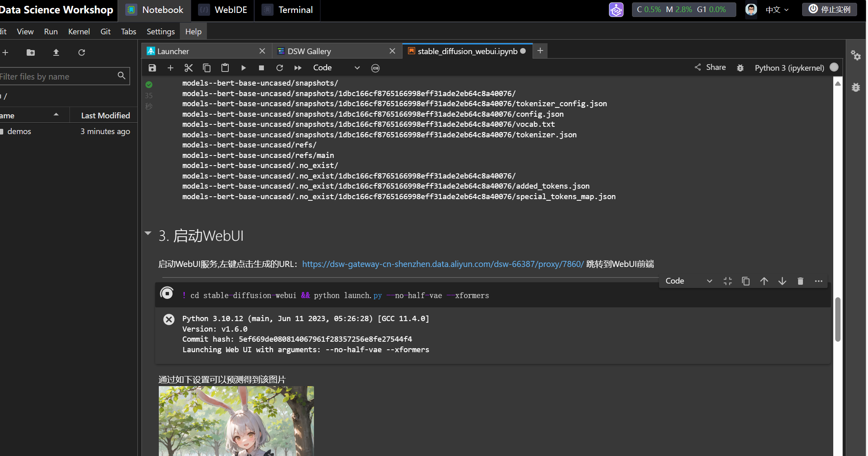868x456 pixels.
Task: Insert a new cell below with plus icon
Action: point(171,68)
